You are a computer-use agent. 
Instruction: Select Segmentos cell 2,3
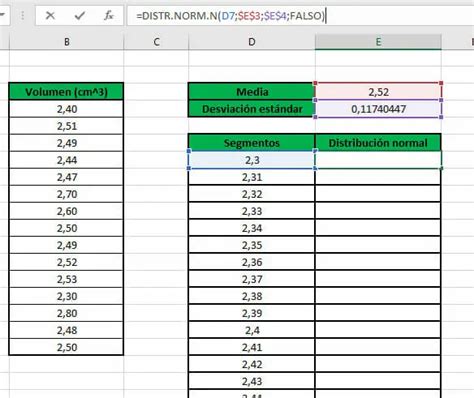click(x=252, y=160)
